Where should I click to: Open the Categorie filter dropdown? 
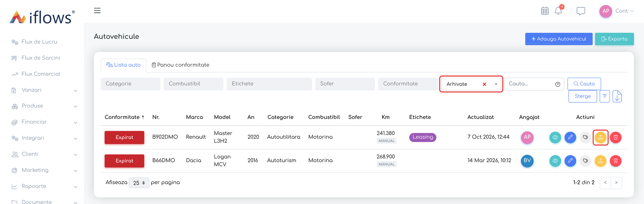(130, 84)
